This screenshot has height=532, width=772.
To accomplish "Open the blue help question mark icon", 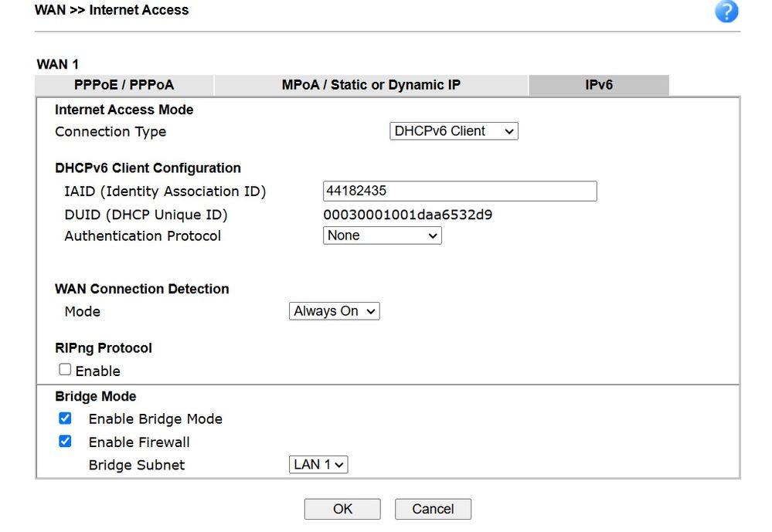I will click(x=726, y=12).
